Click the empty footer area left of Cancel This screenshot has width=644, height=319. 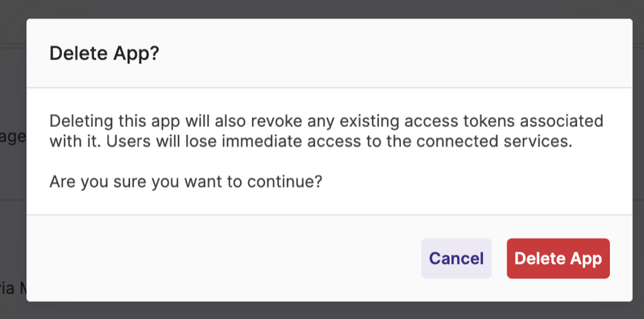[x=226, y=258]
